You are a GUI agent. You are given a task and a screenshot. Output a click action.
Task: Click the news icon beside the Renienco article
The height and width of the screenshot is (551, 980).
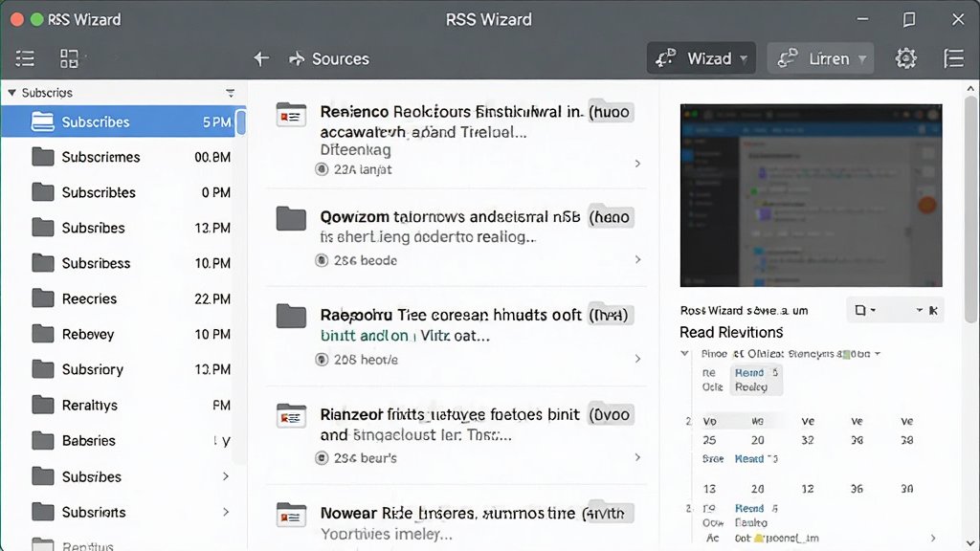coord(291,115)
